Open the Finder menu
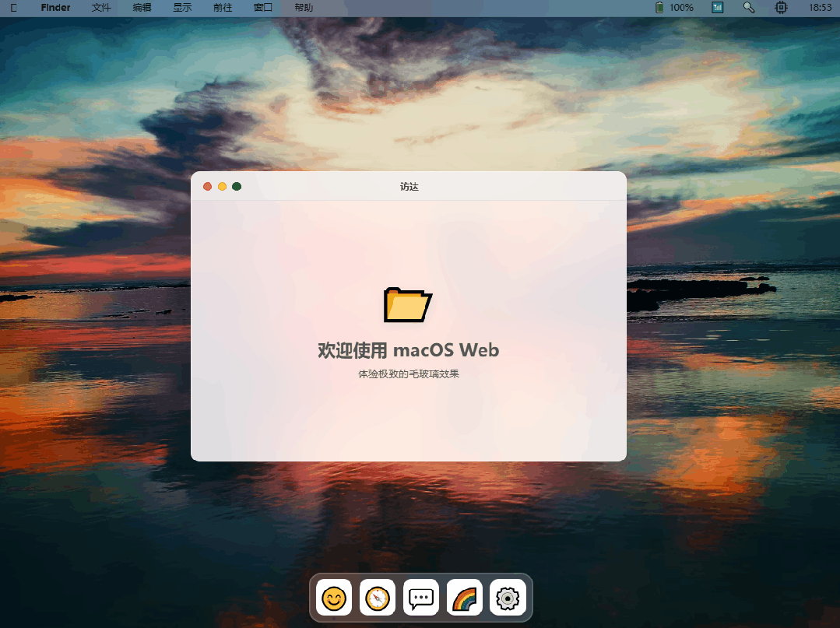Image resolution: width=840 pixels, height=628 pixels. tap(56, 8)
